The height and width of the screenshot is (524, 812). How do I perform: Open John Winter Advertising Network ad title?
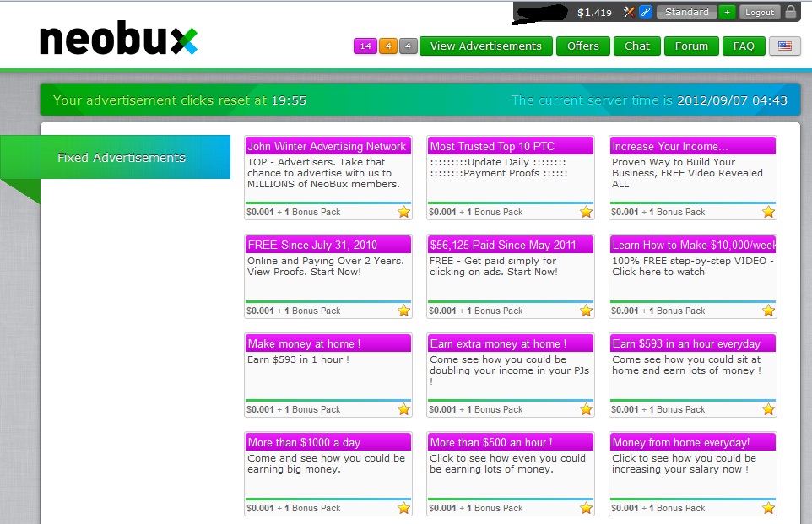point(327,146)
